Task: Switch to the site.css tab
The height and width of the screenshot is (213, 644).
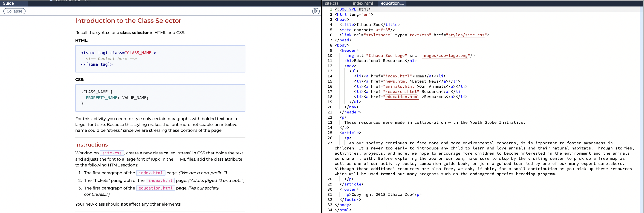Action: (x=332, y=3)
